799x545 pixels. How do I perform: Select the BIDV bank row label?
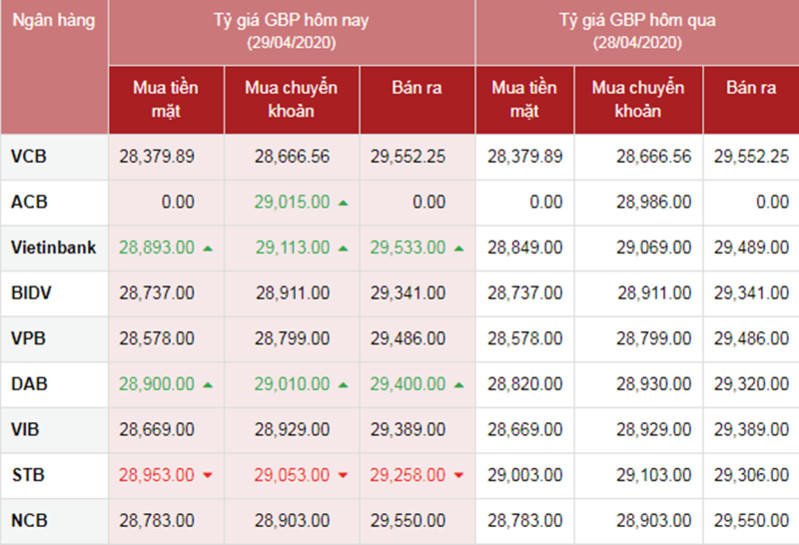(30, 293)
